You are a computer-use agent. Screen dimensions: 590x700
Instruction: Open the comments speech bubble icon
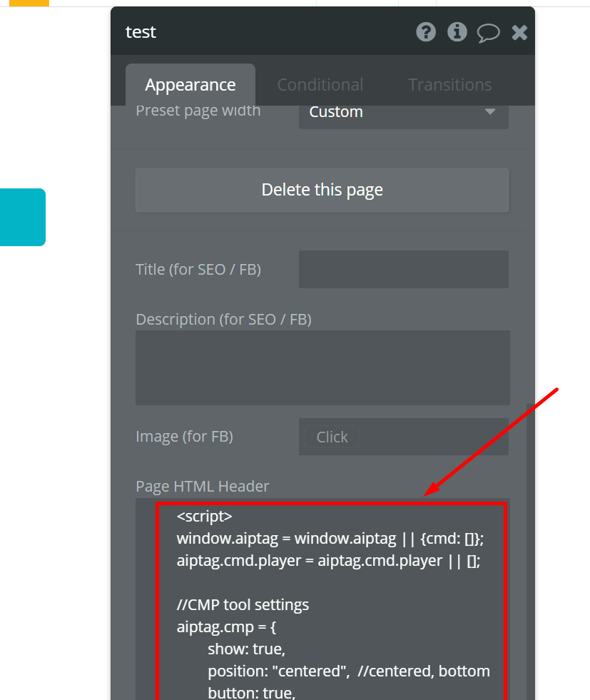[x=488, y=33]
